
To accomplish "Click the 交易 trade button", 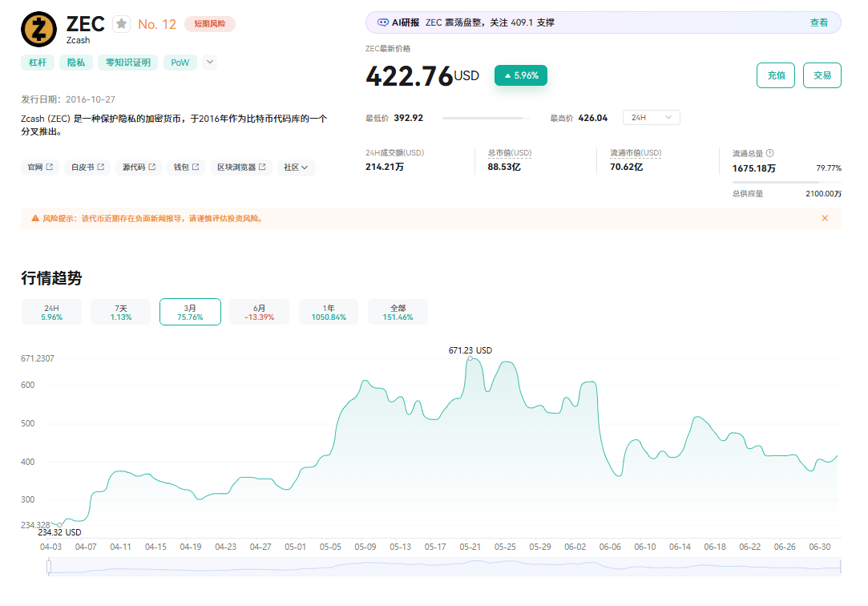I will [x=822, y=75].
